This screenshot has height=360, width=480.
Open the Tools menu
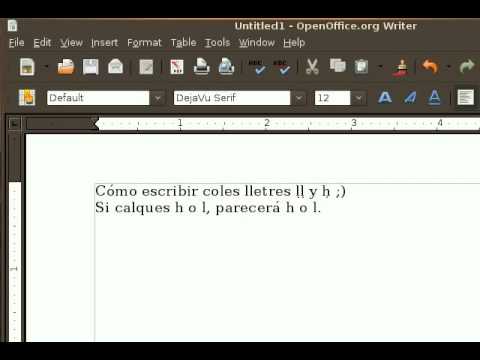pyautogui.click(x=218, y=43)
